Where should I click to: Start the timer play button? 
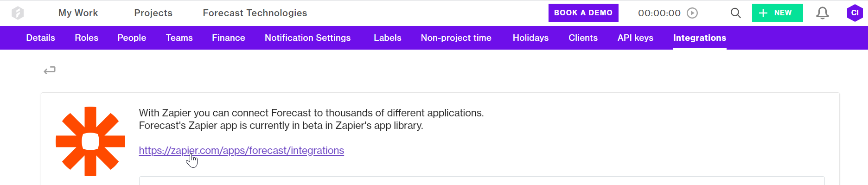[x=692, y=13]
